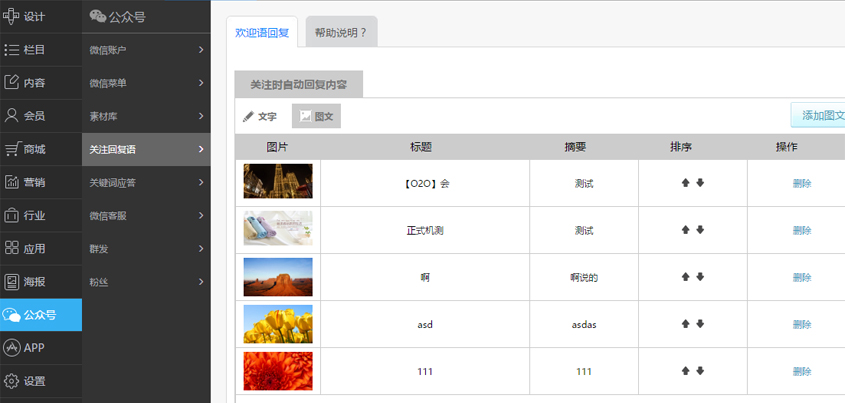Open the 营销 marketing chart icon
Screen dimensions: 845x403
point(12,182)
